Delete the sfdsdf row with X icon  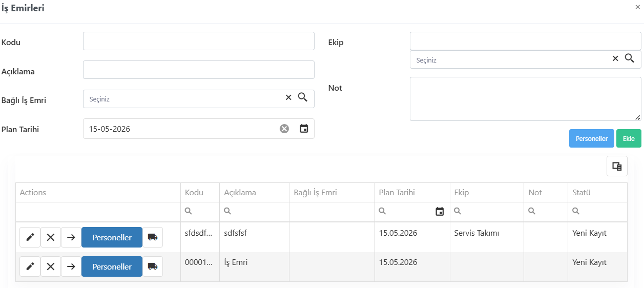50,237
